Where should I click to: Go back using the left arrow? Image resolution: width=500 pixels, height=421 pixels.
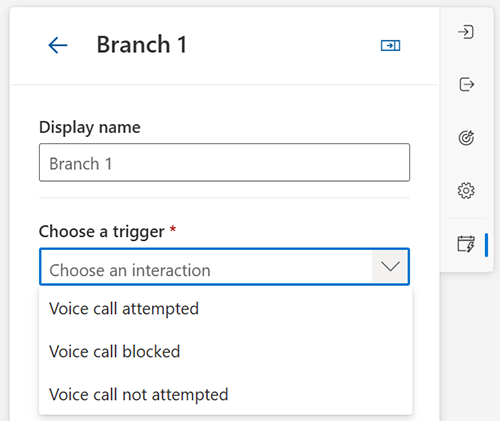pos(58,45)
